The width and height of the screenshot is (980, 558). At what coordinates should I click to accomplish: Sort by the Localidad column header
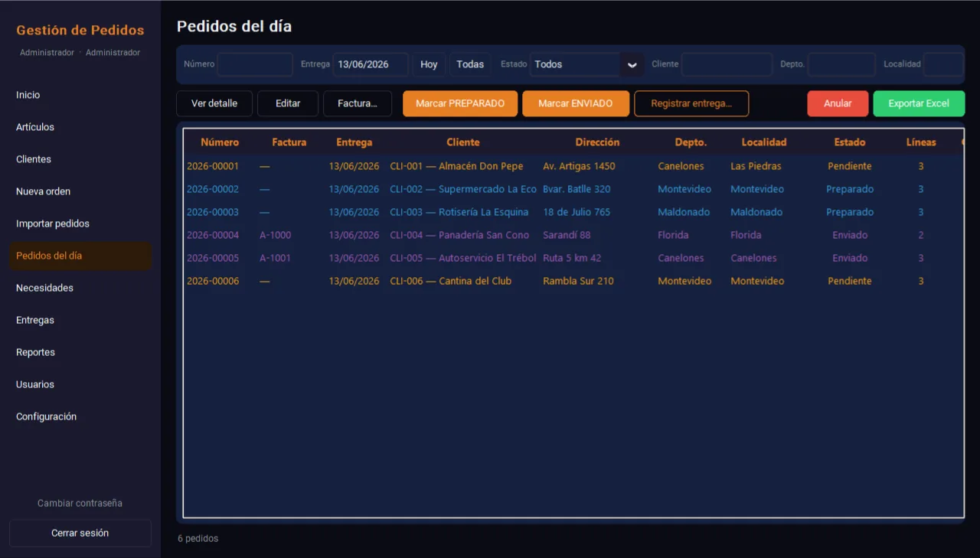pos(764,142)
